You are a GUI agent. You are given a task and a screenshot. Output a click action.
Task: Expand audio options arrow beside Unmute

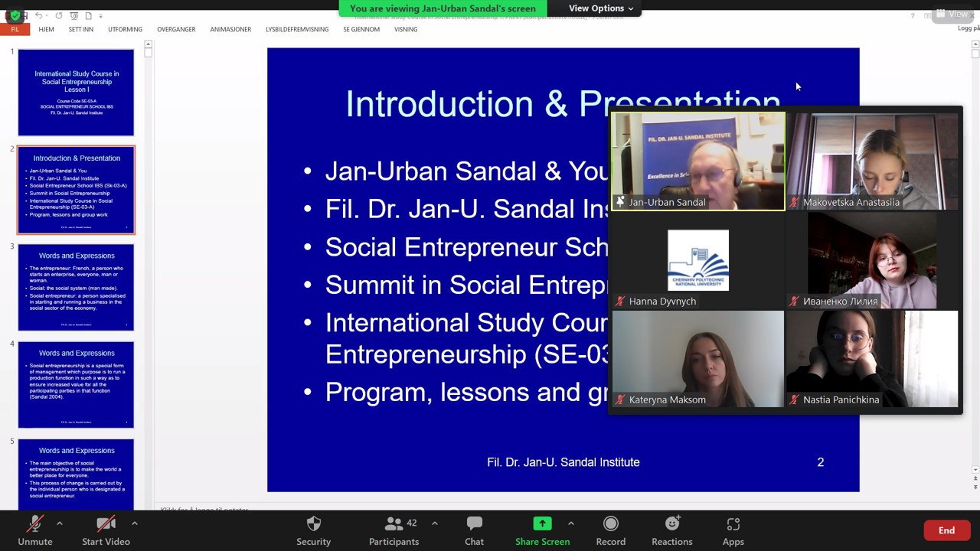click(x=60, y=523)
